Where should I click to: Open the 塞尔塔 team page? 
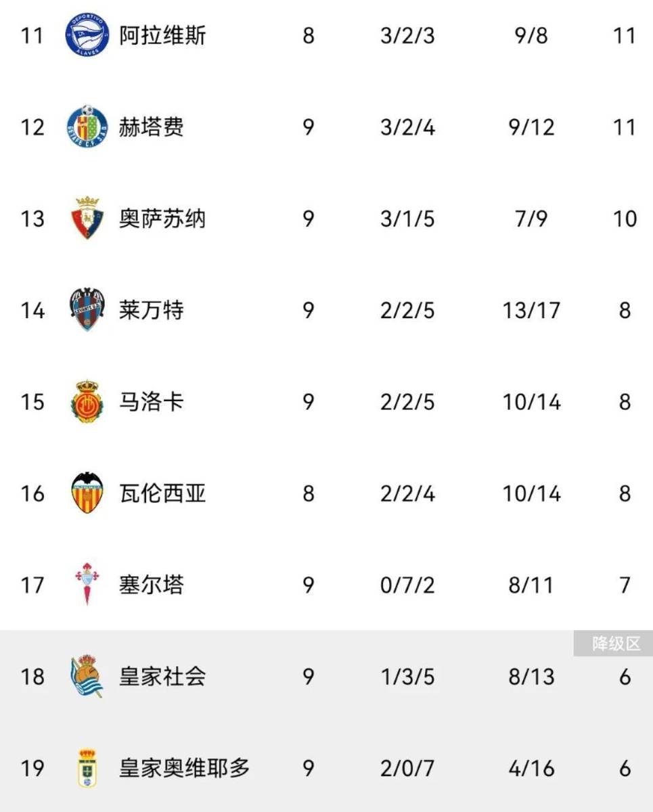pos(152,585)
